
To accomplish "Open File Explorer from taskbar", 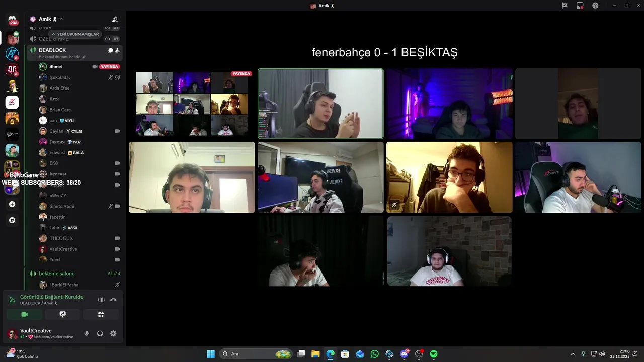I will [315, 354].
